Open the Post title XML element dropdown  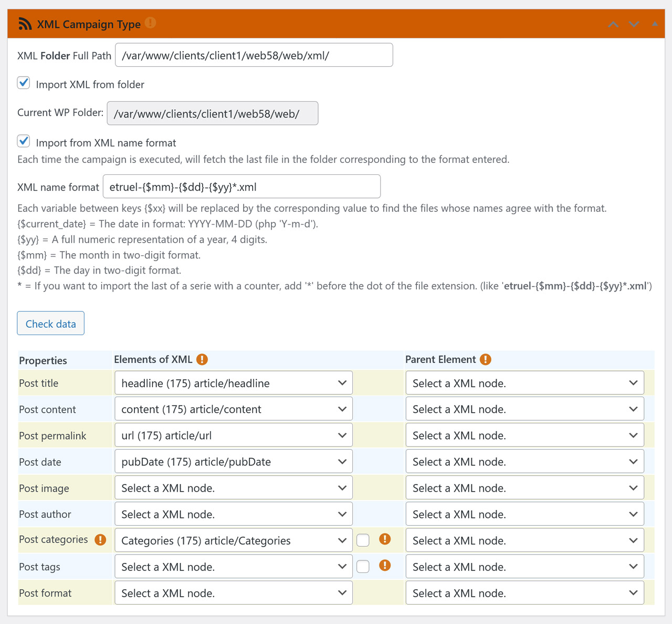point(234,383)
